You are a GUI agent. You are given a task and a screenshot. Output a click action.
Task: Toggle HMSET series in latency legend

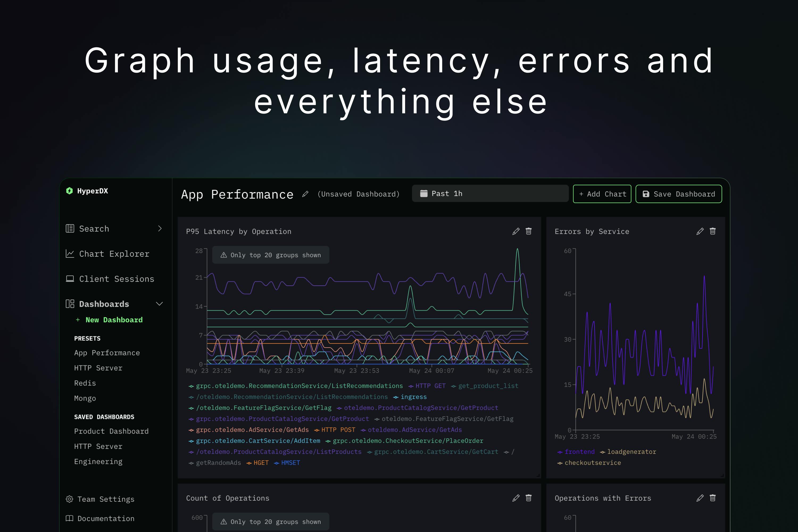point(287,463)
